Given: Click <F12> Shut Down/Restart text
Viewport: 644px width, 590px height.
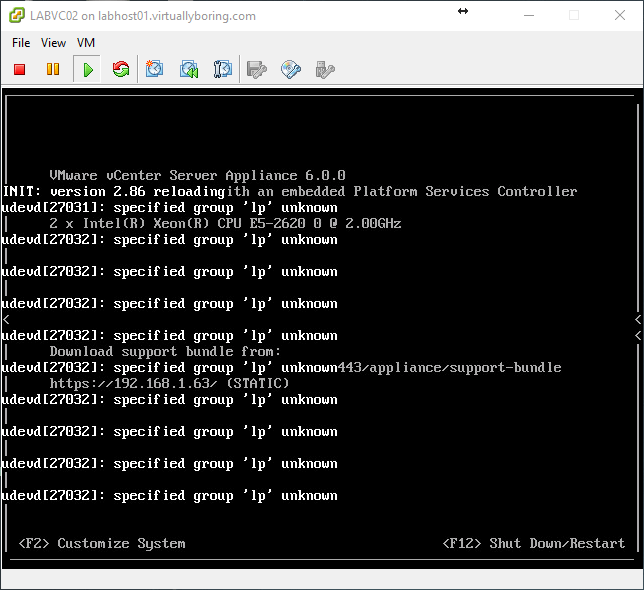Looking at the screenshot, I should pyautogui.click(x=534, y=543).
